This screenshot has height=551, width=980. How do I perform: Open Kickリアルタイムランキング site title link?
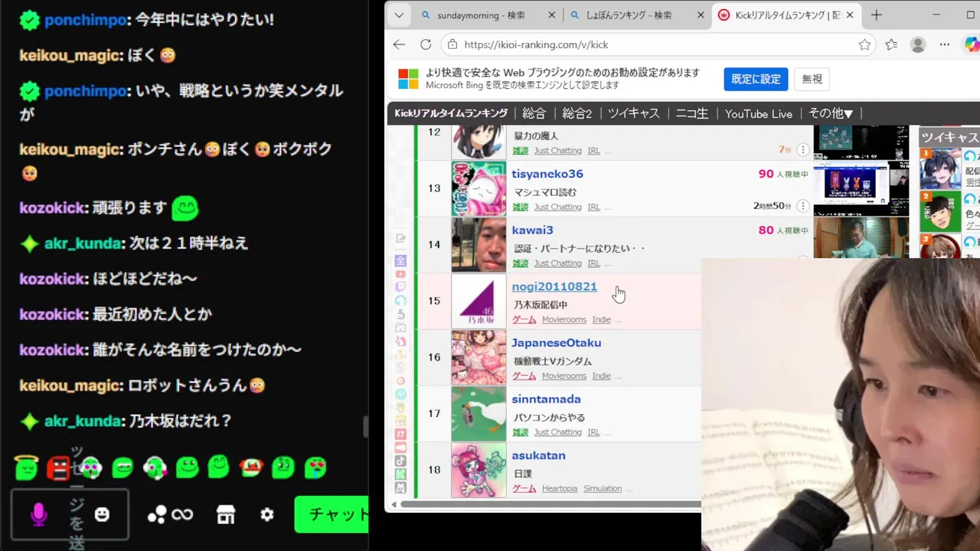(451, 113)
